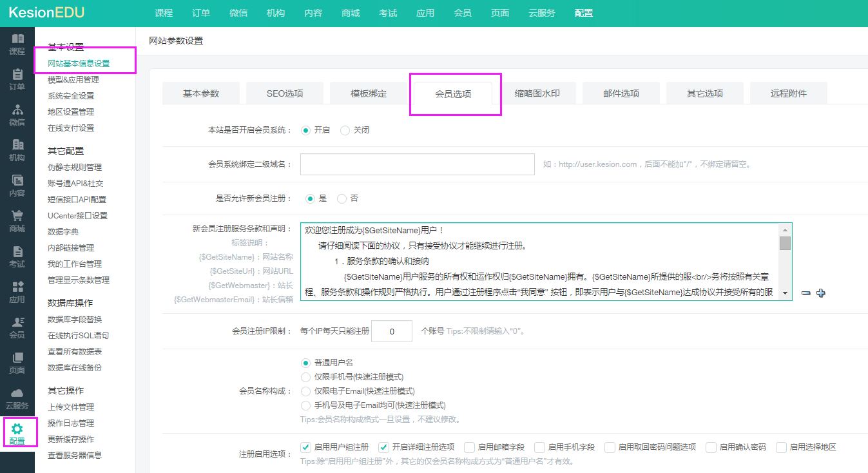Open the 微信 sidebar icon
The height and width of the screenshot is (473, 868).
[x=17, y=110]
